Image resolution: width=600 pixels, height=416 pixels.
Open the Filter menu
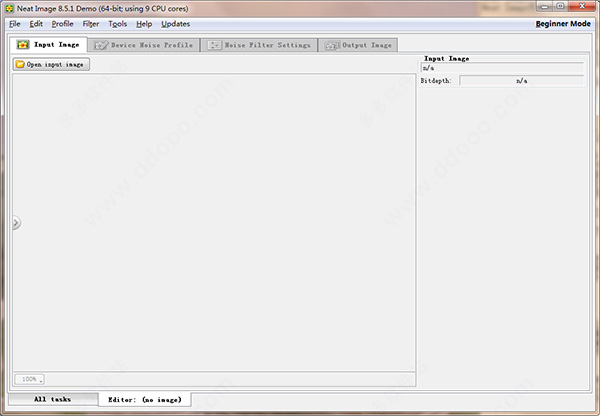coord(91,24)
